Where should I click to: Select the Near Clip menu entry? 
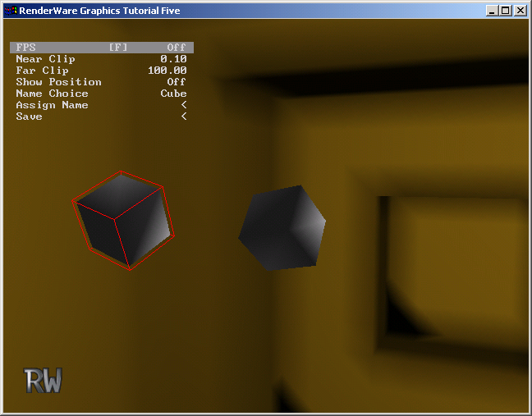point(45,59)
